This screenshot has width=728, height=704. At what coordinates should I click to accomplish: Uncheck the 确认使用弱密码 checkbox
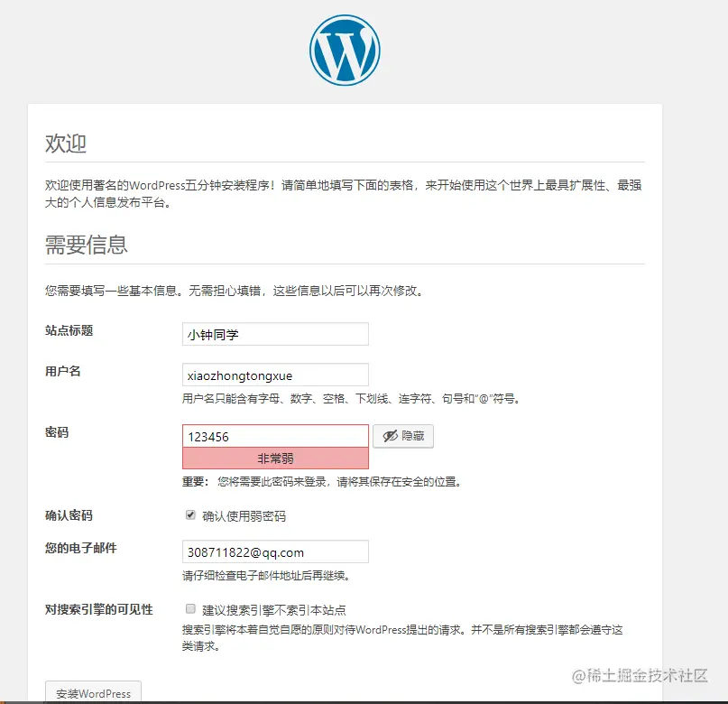pos(190,514)
